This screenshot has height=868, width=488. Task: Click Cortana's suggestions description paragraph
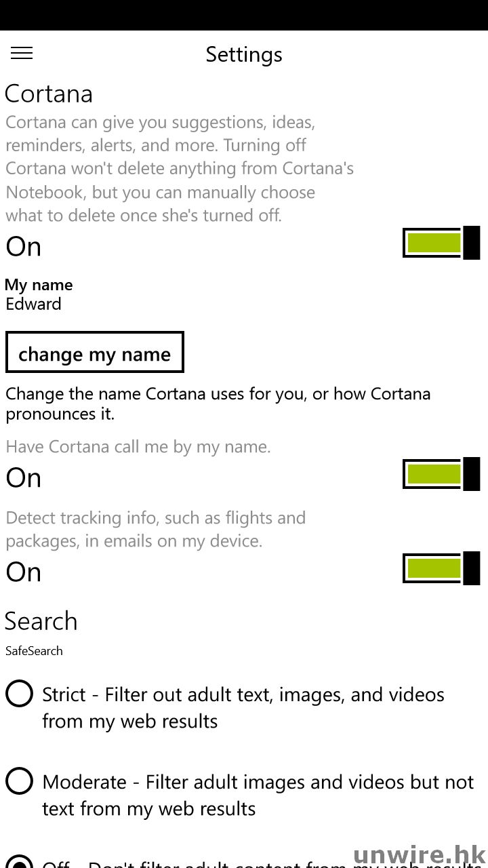pyautogui.click(x=180, y=169)
